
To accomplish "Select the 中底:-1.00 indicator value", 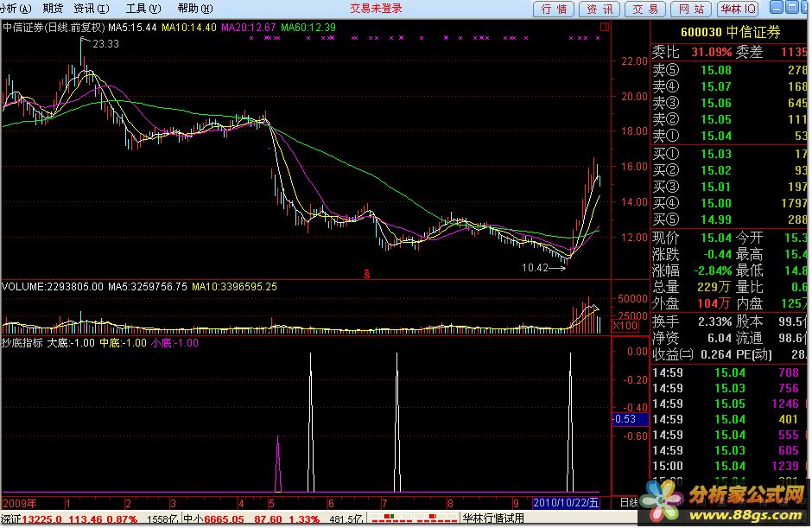I will click(124, 343).
